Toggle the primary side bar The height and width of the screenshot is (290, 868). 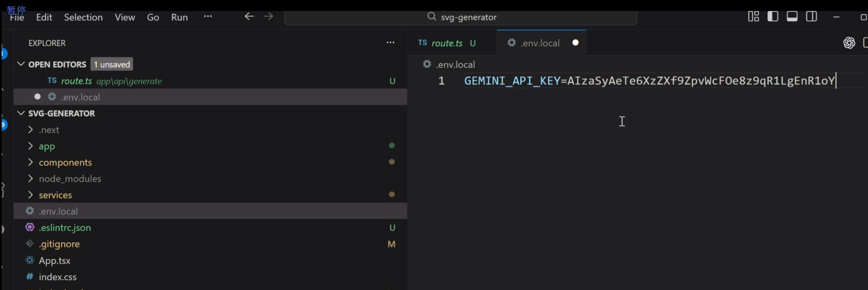coord(773,16)
